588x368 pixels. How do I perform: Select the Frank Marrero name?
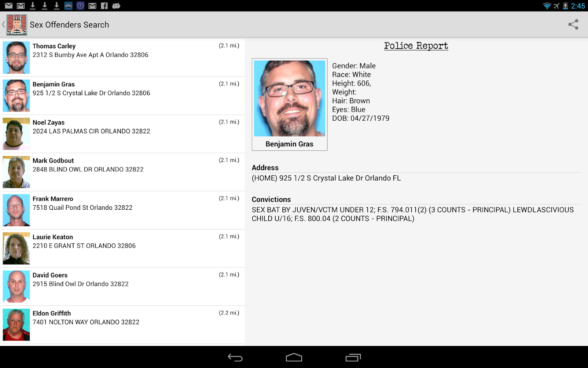53,199
